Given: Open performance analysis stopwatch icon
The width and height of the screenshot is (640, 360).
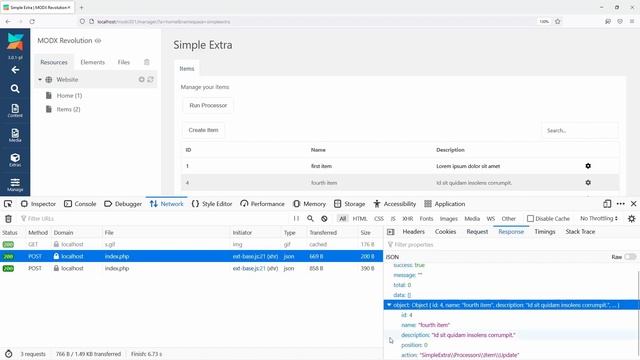Looking at the screenshot, I should click(8, 354).
